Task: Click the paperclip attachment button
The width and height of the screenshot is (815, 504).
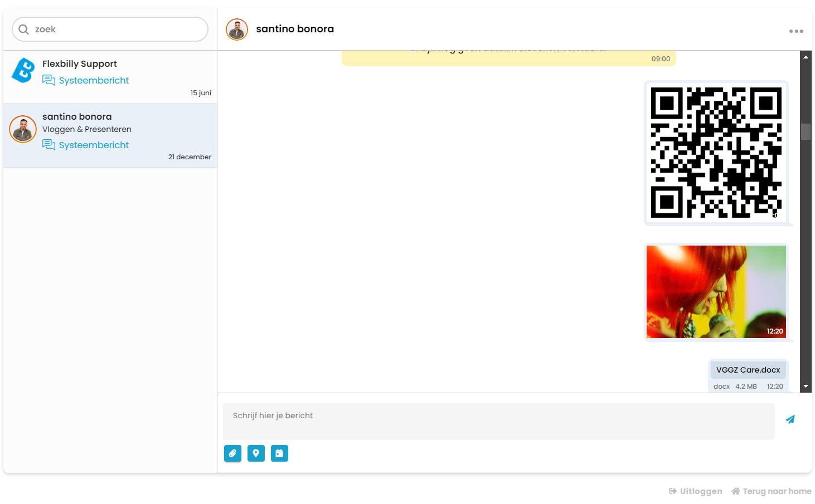Action: (232, 453)
